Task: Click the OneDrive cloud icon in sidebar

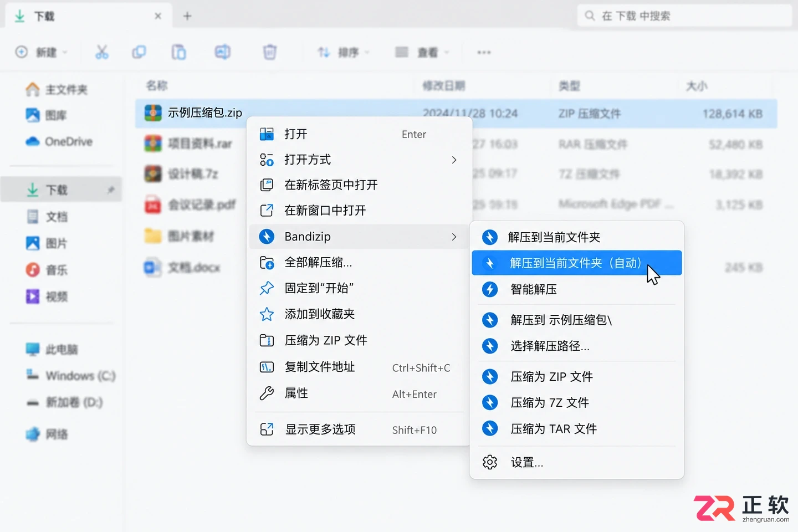Action: (x=33, y=141)
